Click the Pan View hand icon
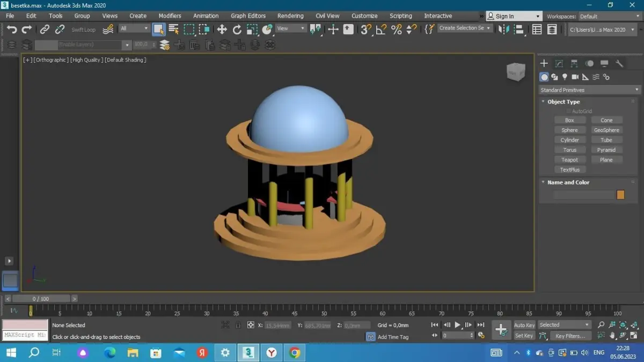 pyautogui.click(x=612, y=336)
